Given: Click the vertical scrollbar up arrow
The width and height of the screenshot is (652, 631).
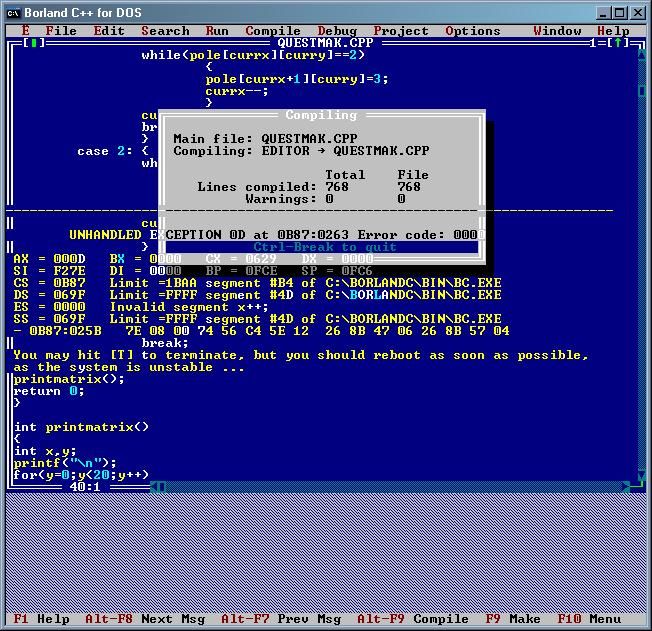Looking at the screenshot, I should coord(642,54).
